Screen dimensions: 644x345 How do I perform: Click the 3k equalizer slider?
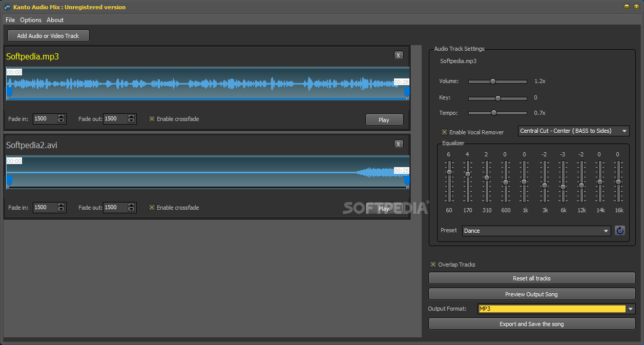[544, 181]
